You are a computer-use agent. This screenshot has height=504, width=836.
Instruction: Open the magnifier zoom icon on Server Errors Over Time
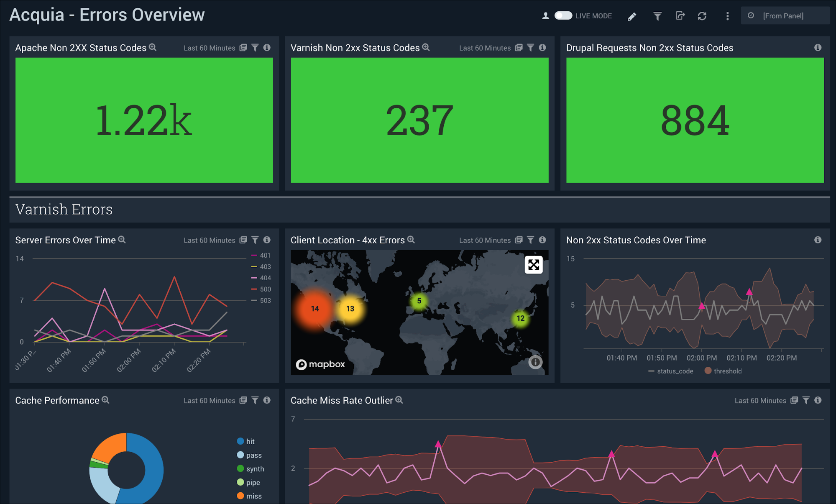122,240
